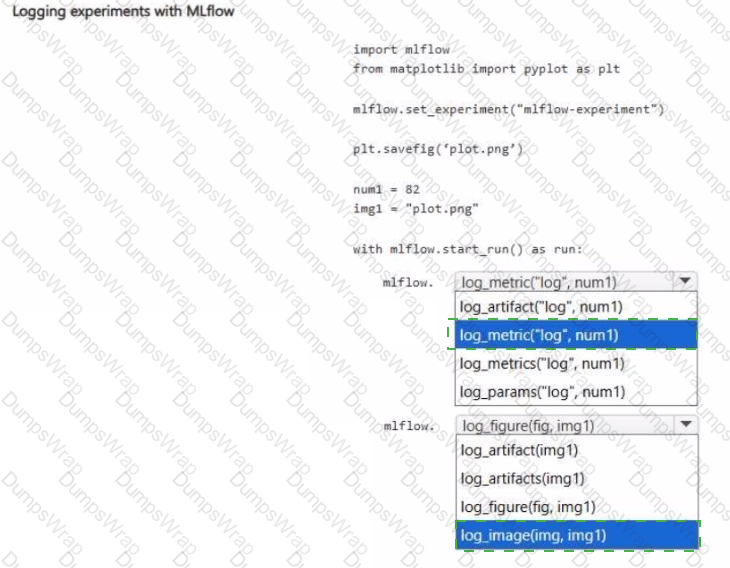Select log_metric("log", num1) highlighted option

pyautogui.click(x=576, y=335)
